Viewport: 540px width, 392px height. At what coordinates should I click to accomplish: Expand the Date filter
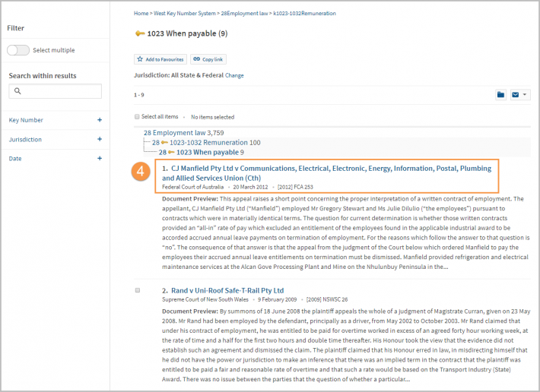100,159
